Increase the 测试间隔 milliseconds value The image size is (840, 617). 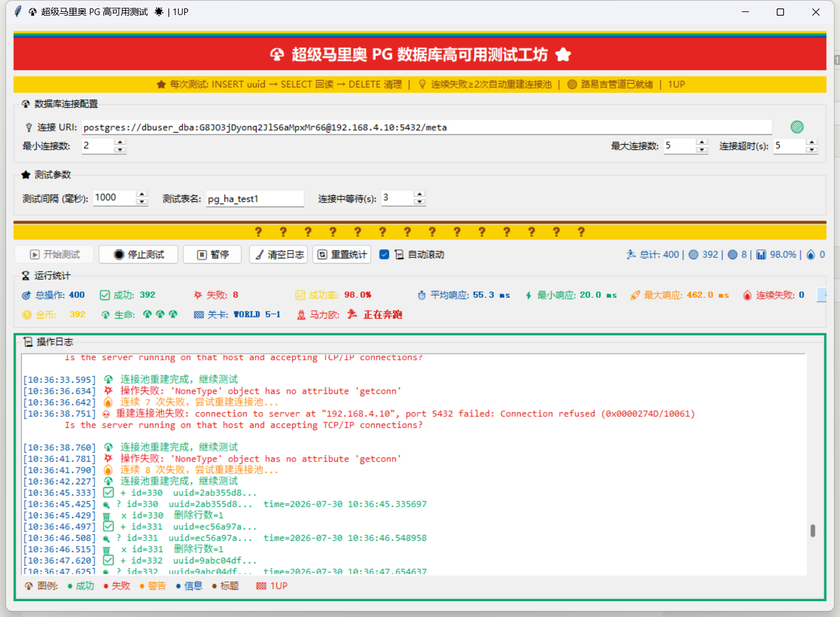(x=142, y=194)
